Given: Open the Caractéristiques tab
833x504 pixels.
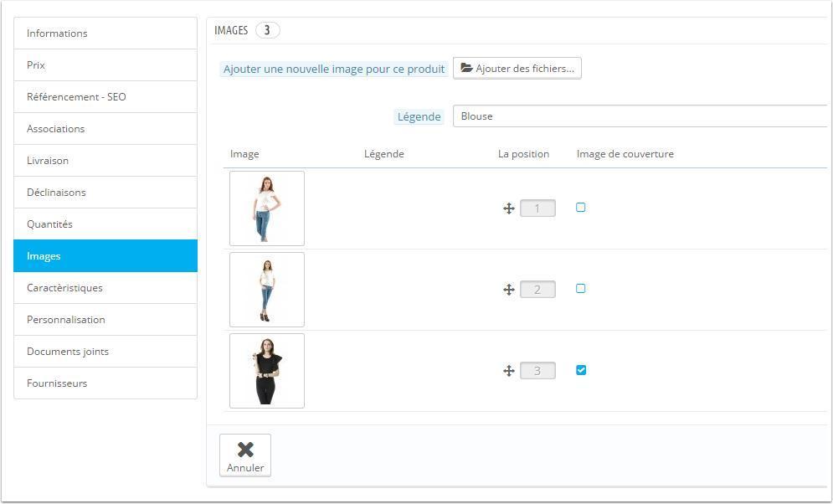Looking at the screenshot, I should point(105,288).
